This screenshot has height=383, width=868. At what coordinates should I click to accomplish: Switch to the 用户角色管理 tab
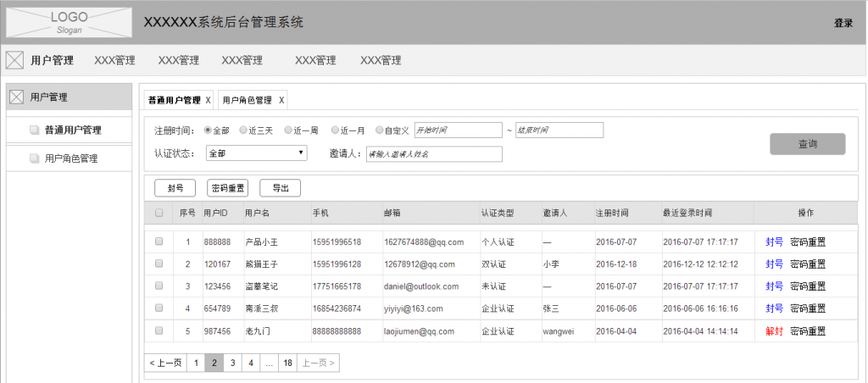tap(247, 100)
